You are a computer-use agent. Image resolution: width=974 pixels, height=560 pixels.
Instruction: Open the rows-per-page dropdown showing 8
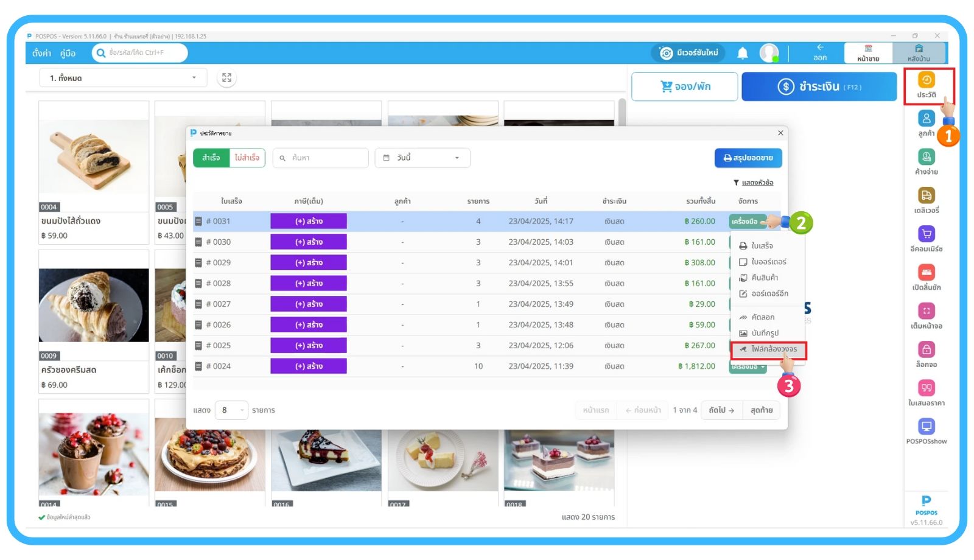232,410
